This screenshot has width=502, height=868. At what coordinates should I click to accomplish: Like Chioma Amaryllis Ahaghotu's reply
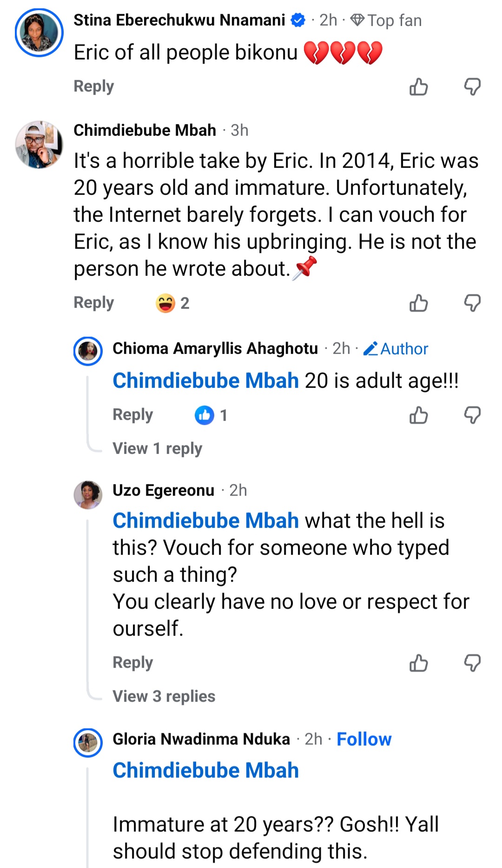click(x=418, y=415)
